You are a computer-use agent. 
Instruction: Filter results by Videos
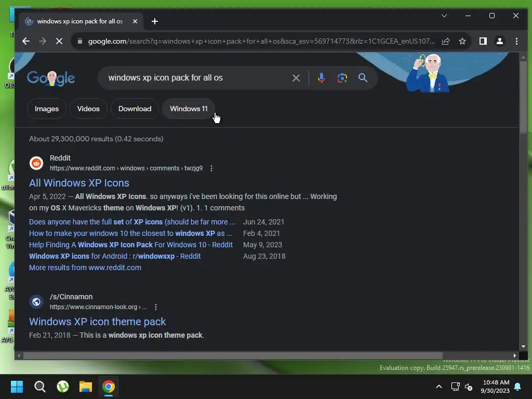click(x=88, y=109)
